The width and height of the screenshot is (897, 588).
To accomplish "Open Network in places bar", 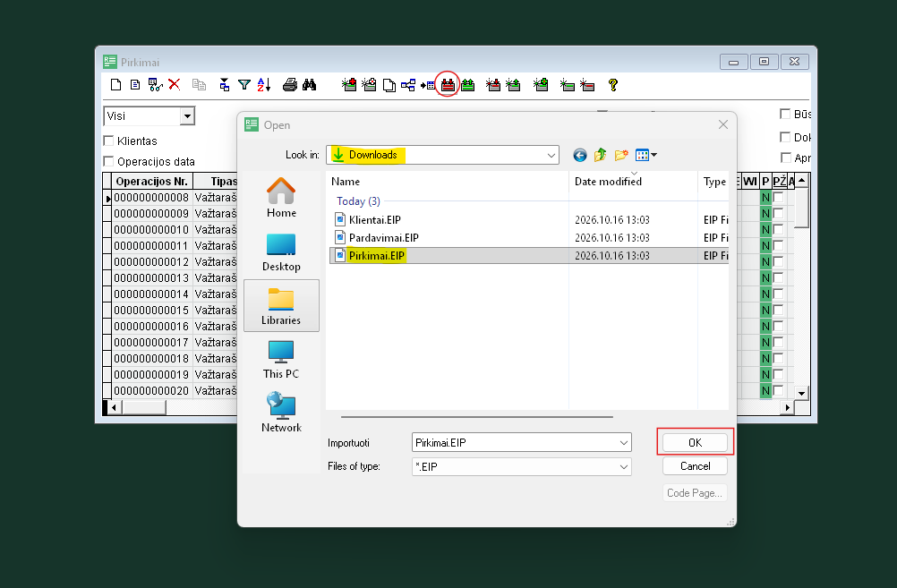I will [281, 413].
